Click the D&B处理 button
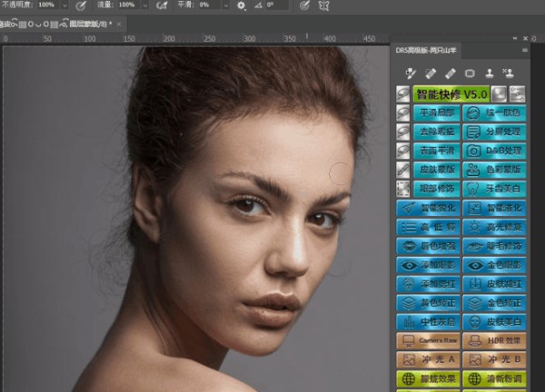This screenshot has width=545, height=392. coord(494,151)
